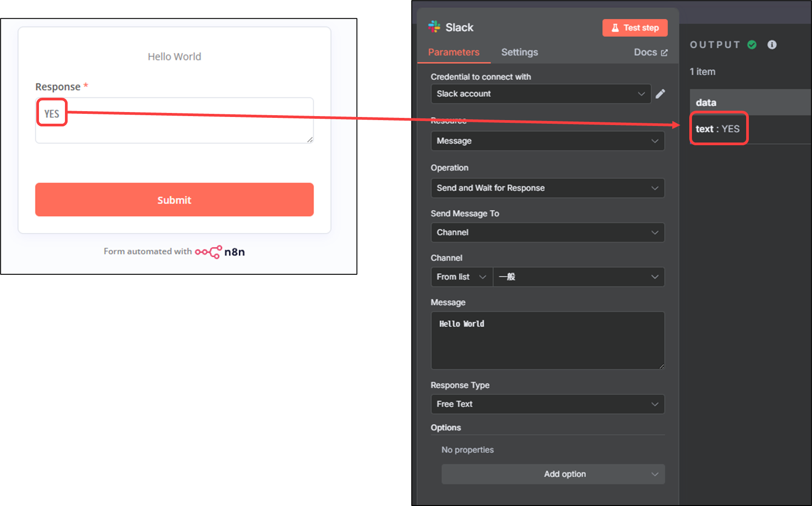Open the Slack account credential dropdown
812x506 pixels.
(541, 94)
